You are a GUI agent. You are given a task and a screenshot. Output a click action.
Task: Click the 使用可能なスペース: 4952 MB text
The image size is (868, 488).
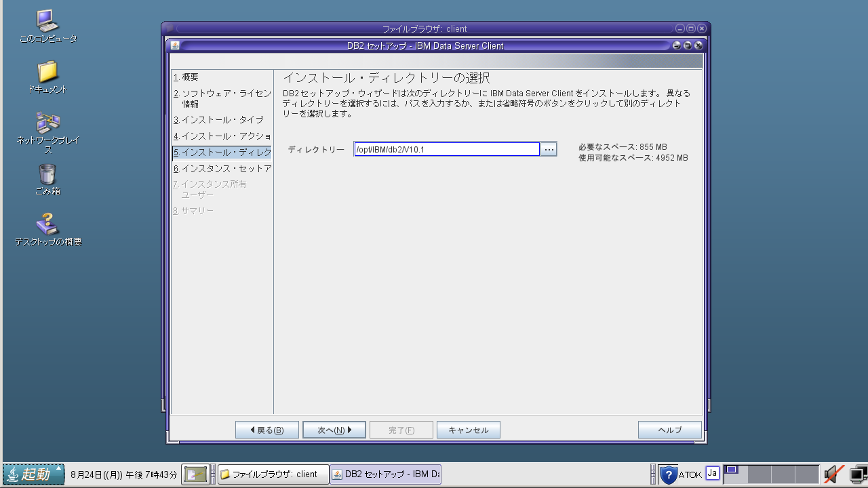tap(633, 158)
